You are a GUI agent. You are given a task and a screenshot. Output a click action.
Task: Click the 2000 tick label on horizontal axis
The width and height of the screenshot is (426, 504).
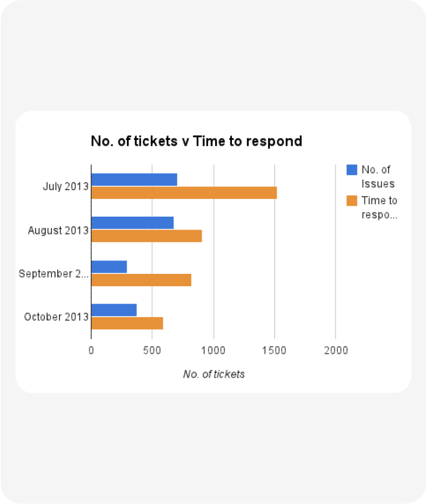pos(336,350)
